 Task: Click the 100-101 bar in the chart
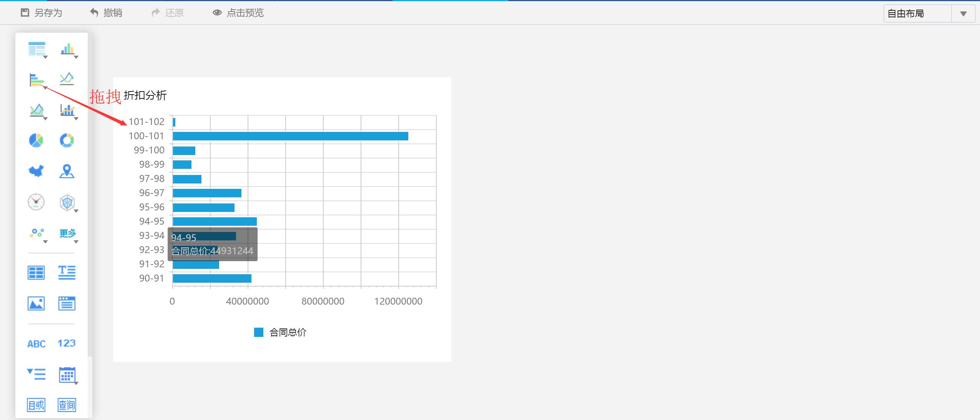[290, 136]
